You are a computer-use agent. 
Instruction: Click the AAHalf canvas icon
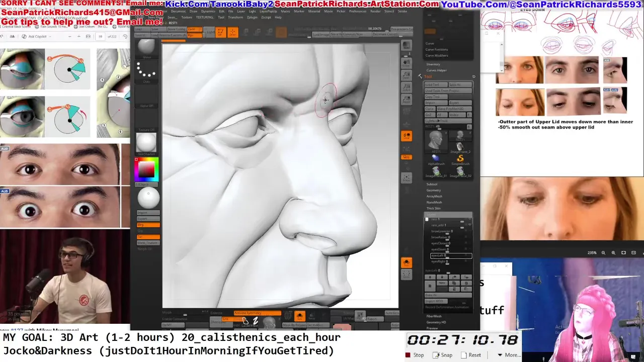click(407, 100)
